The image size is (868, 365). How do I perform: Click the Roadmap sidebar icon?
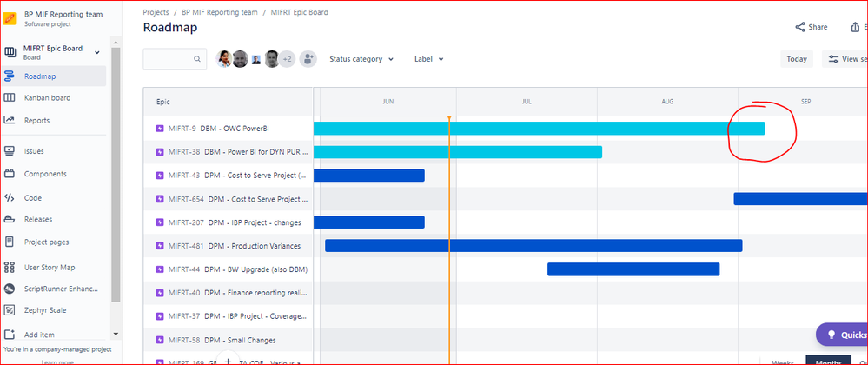point(10,76)
